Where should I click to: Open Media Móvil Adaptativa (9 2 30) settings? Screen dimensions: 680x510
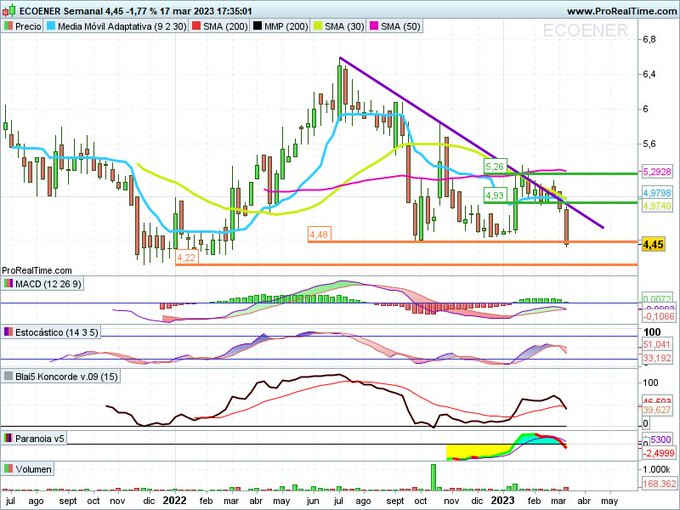[x=122, y=26]
